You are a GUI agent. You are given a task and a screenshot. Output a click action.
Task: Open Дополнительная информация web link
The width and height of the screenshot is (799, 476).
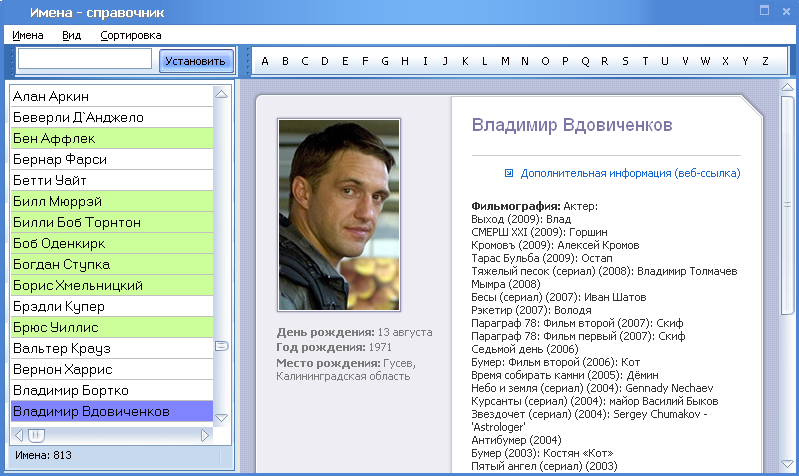pos(630,173)
